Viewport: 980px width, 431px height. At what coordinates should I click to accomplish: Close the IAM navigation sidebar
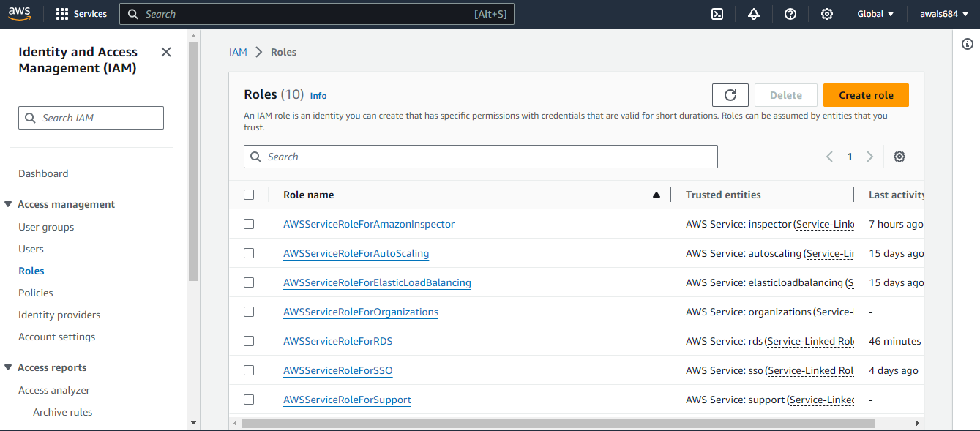166,52
